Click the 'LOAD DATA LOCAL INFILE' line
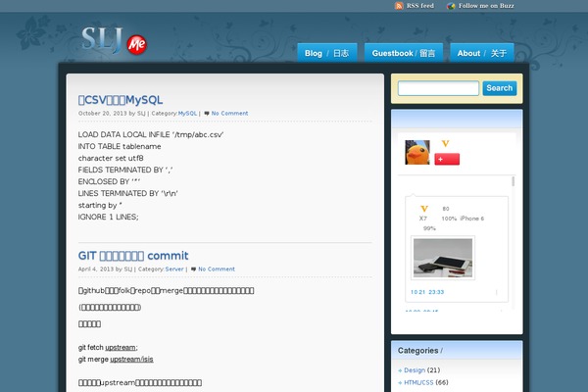The image size is (588, 392). 151,134
